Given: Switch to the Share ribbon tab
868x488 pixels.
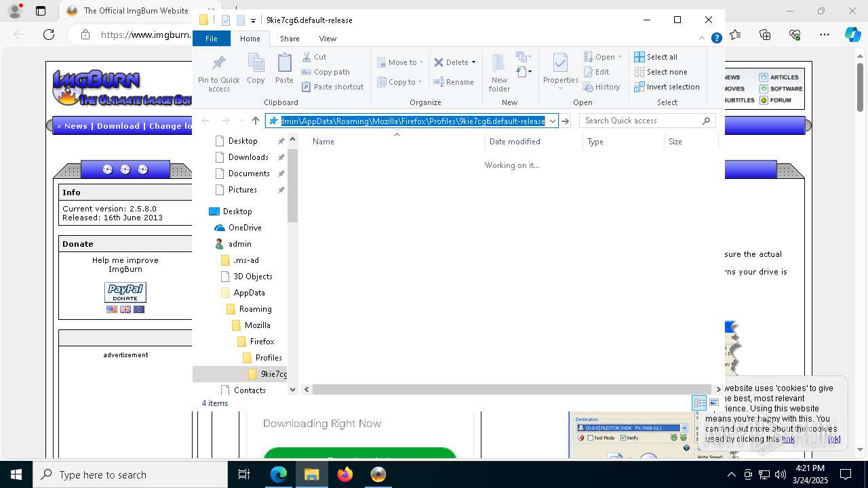Looking at the screenshot, I should (x=290, y=39).
